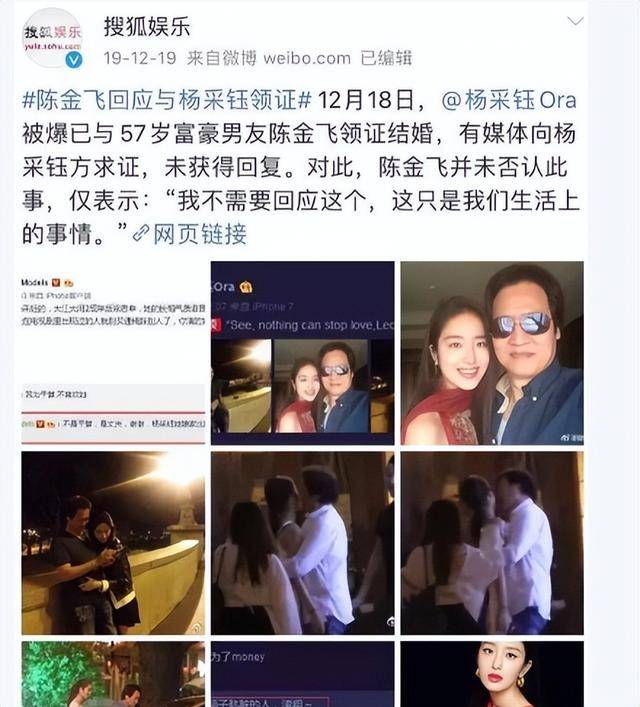640x707 pixels.
Task: View the Models comment screenshot thumbnail
Action: coord(113,353)
